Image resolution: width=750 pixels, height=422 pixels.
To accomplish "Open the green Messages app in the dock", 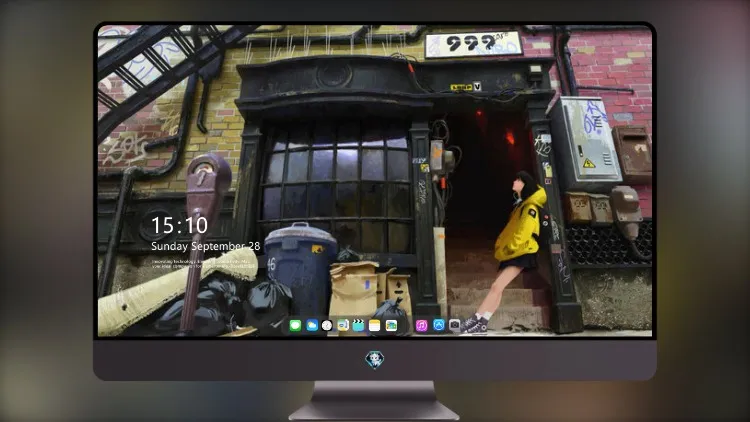I will point(295,325).
